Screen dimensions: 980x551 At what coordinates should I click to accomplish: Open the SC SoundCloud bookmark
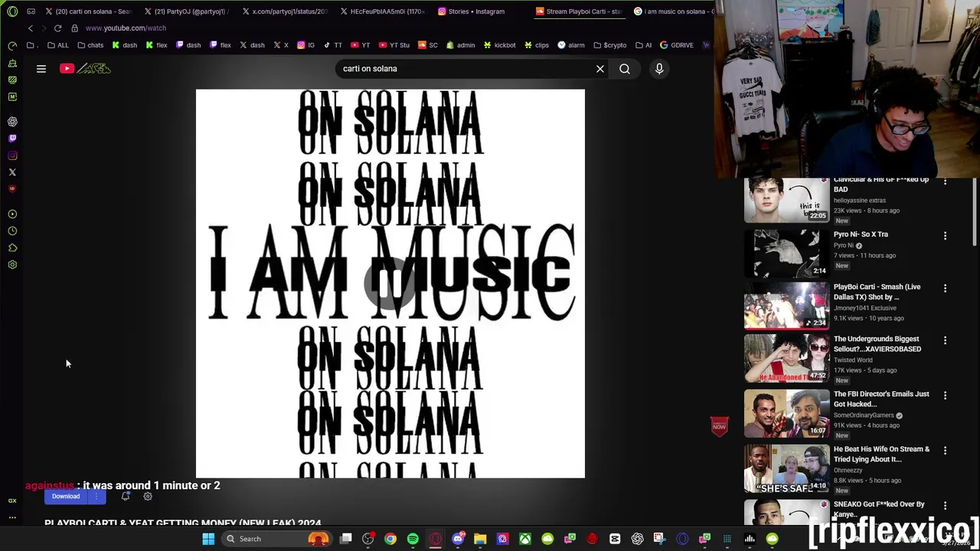pos(428,45)
